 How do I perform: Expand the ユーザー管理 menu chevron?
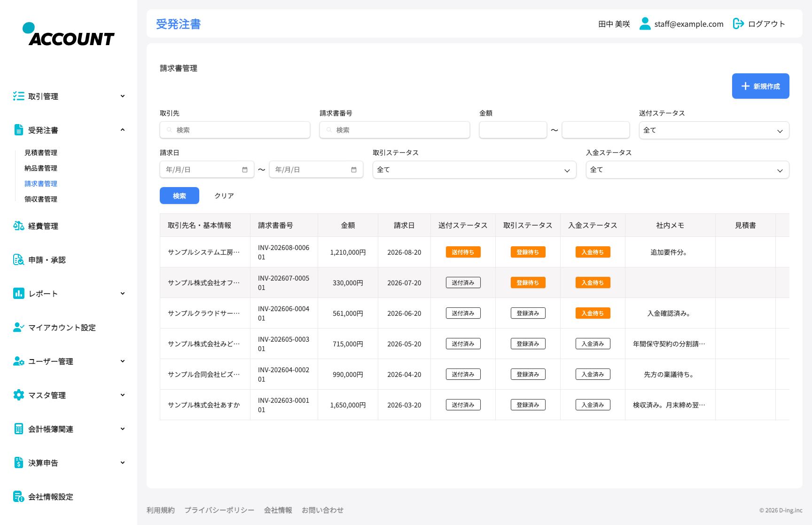click(x=123, y=361)
